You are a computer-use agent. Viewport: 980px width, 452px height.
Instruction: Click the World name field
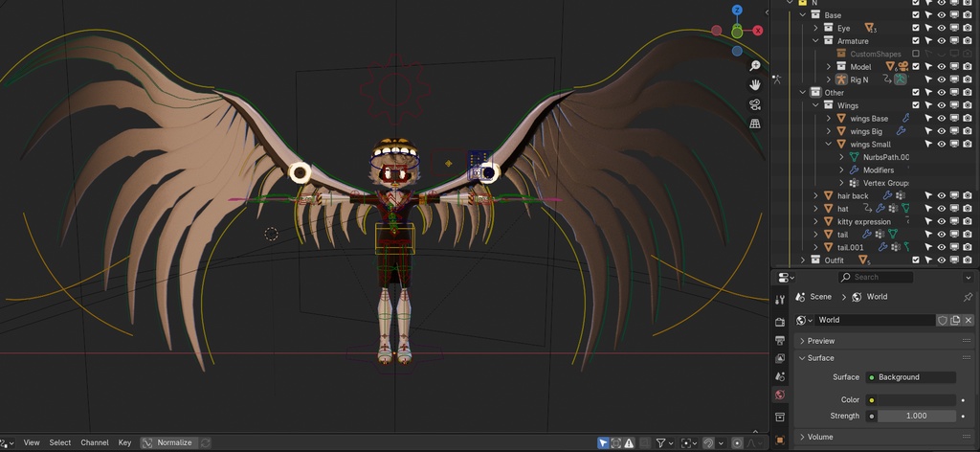875,320
